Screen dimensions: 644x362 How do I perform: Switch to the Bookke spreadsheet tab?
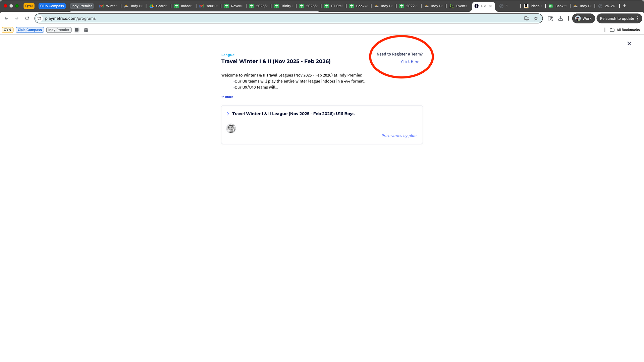[x=359, y=6]
